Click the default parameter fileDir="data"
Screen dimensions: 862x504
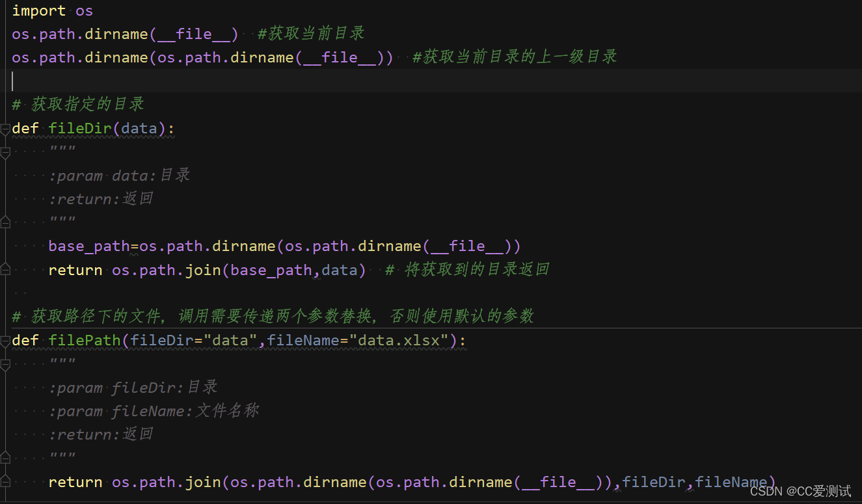pyautogui.click(x=194, y=340)
